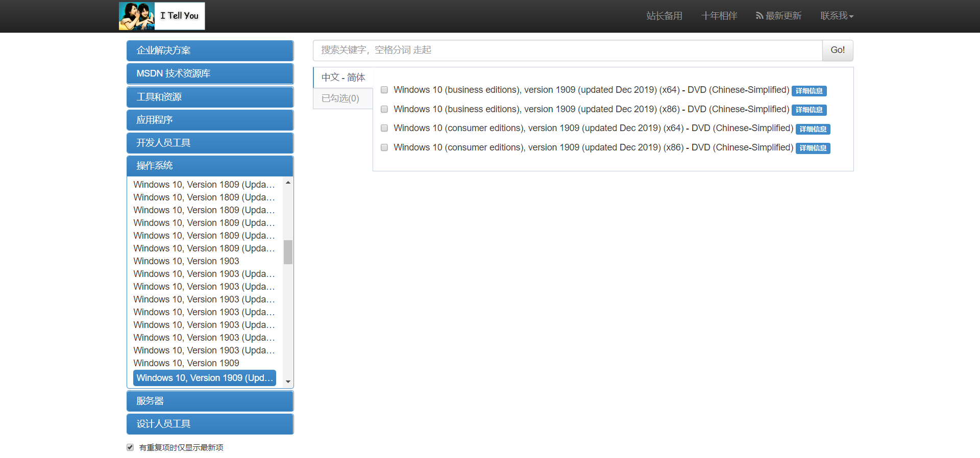Click the search keyword input field
The height and width of the screenshot is (458, 980).
568,50
